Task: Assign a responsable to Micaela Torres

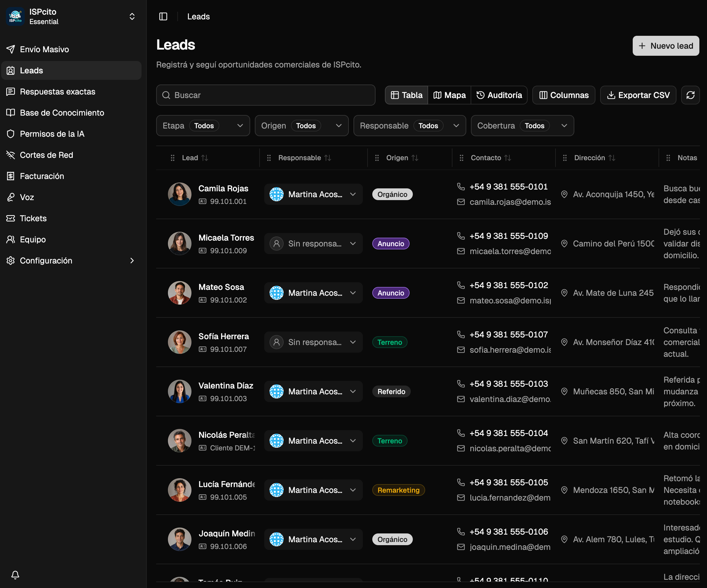Action: [314, 244]
